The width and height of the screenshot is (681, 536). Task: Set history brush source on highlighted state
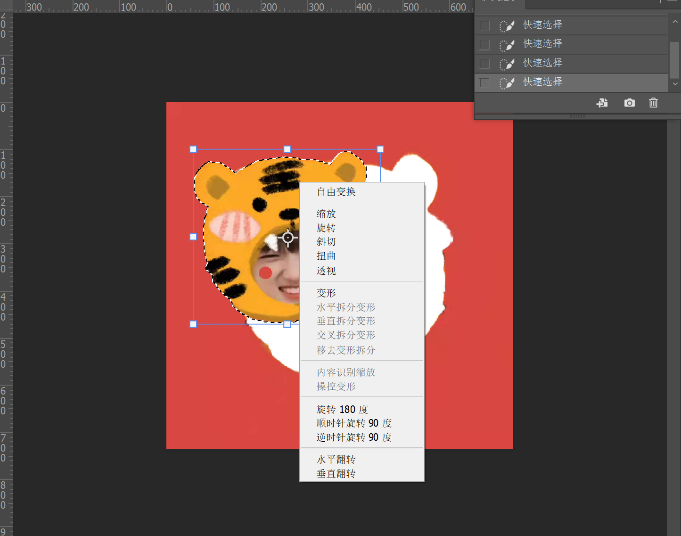click(x=484, y=82)
